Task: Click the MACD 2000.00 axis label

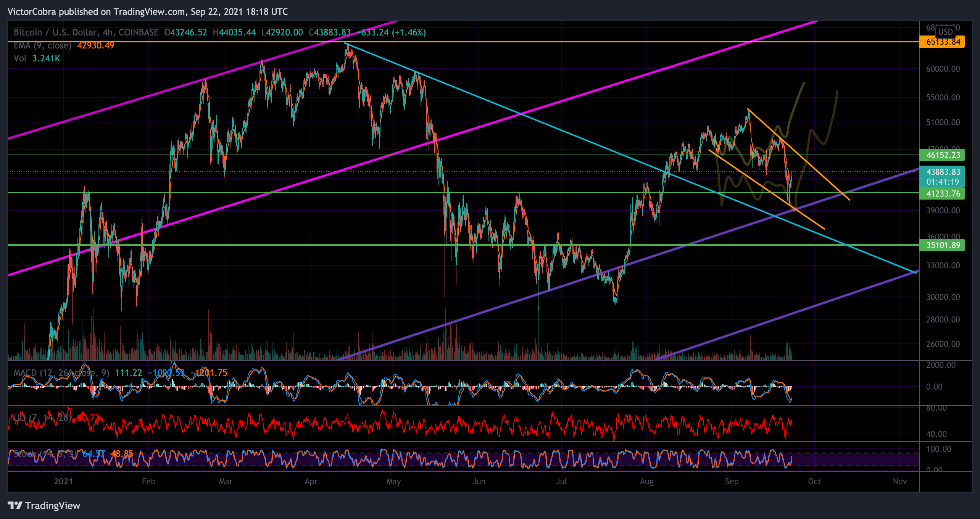Action: (x=941, y=365)
